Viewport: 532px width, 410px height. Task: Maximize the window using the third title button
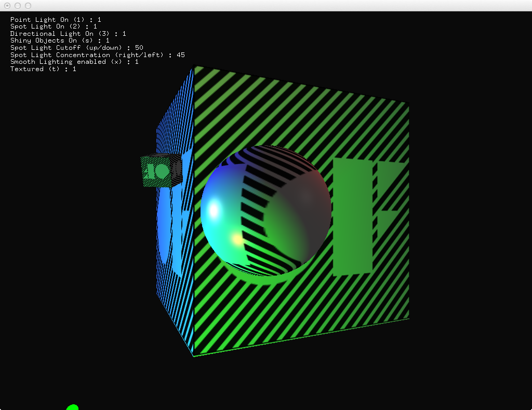click(28, 6)
